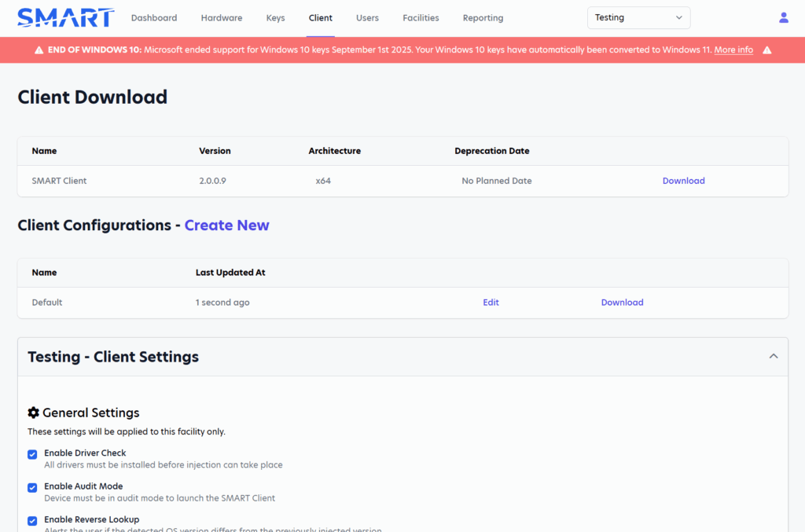Collapse the Testing - Client Settings panel
The image size is (805, 532).
774,356
